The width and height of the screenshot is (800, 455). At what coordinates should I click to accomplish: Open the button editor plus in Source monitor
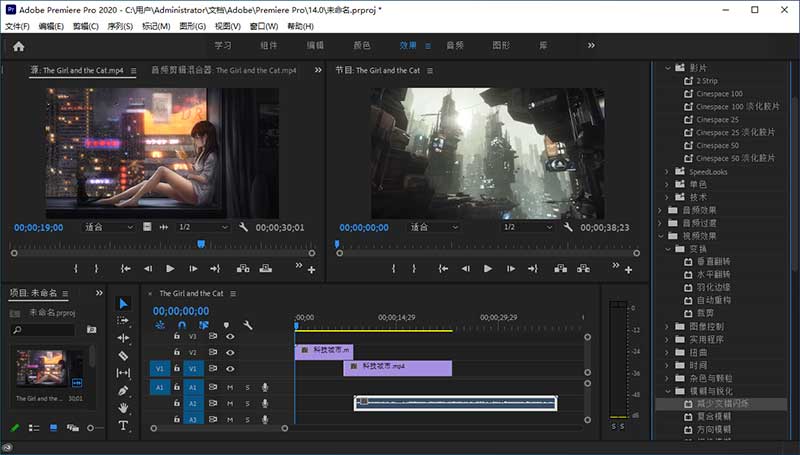pyautogui.click(x=311, y=270)
